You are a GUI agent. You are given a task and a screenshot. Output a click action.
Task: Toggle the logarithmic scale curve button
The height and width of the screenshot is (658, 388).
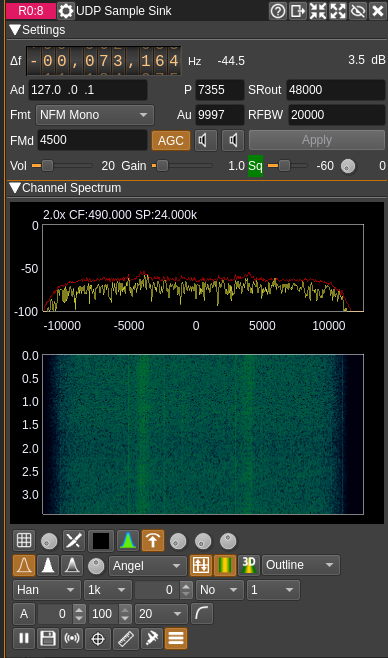click(202, 614)
